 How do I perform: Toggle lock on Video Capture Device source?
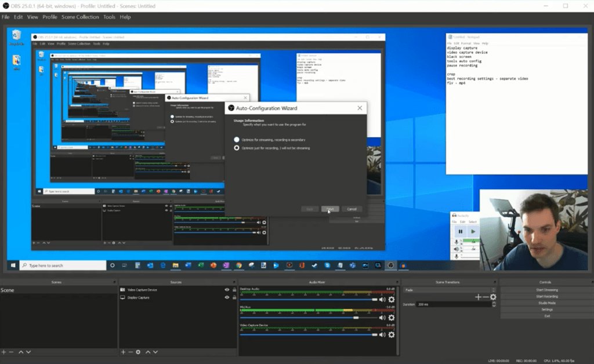(x=234, y=290)
